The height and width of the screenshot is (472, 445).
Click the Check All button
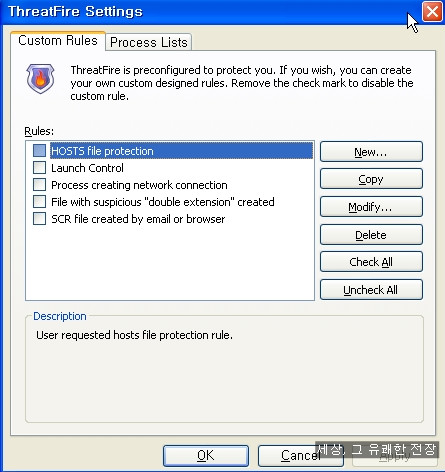pos(371,262)
